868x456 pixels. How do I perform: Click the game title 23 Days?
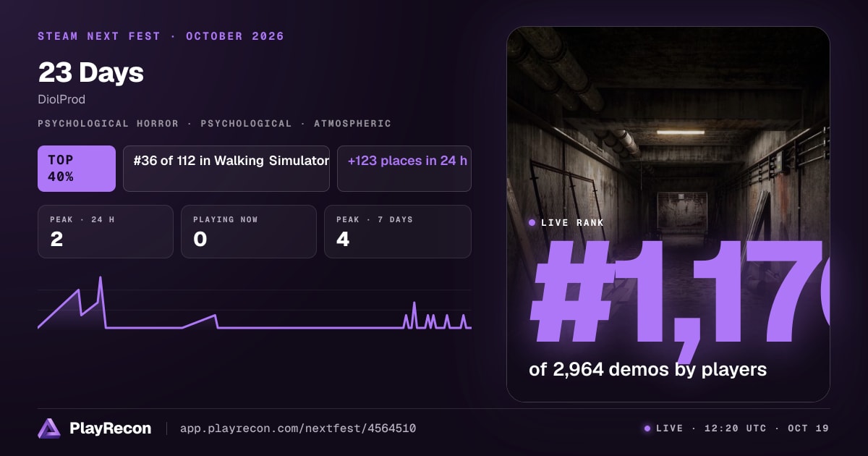coord(91,73)
